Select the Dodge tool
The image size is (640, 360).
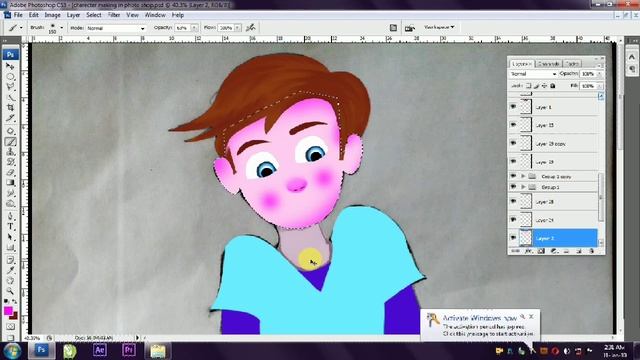pyautogui.click(x=10, y=204)
